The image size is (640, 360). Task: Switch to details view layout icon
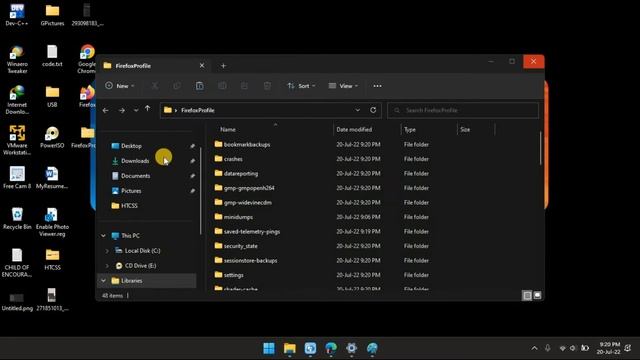click(527, 296)
